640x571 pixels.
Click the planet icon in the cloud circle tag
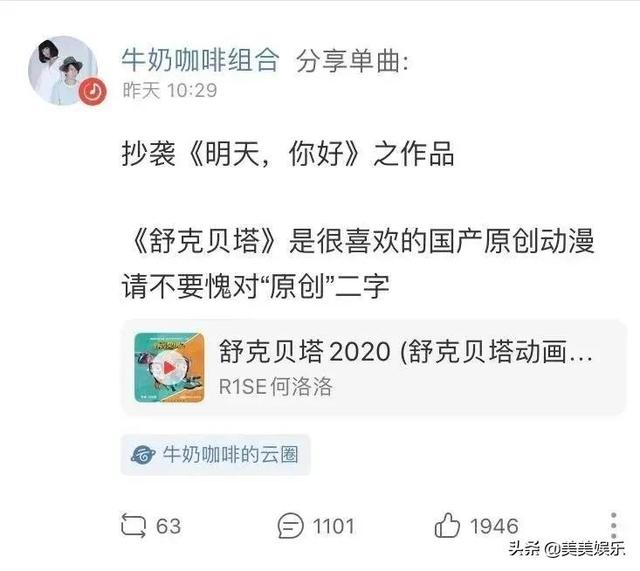tap(143, 455)
